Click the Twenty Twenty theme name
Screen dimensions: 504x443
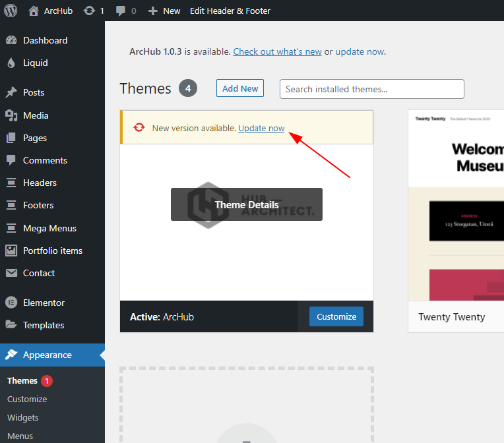tap(452, 317)
